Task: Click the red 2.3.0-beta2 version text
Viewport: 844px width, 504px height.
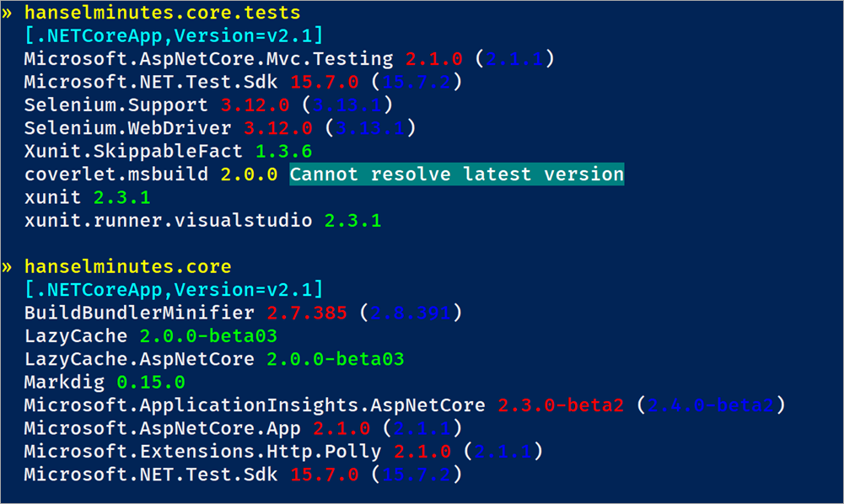Action: [560, 405]
